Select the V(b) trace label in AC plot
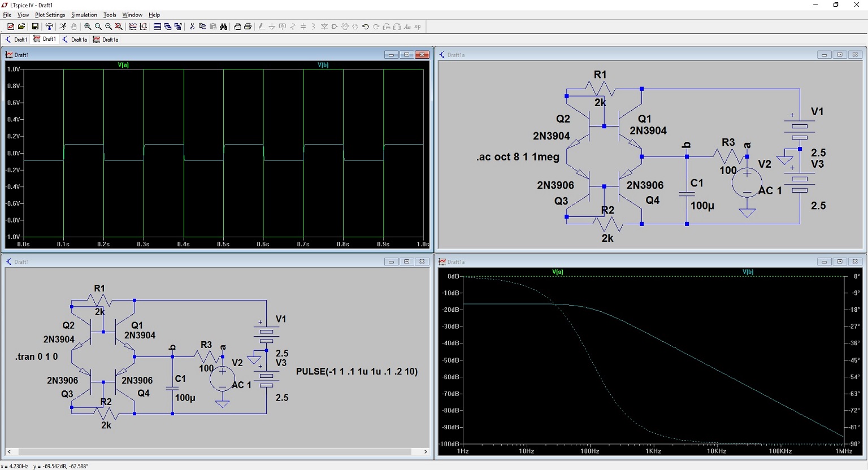Screen dimensions: 868x470 click(748, 272)
